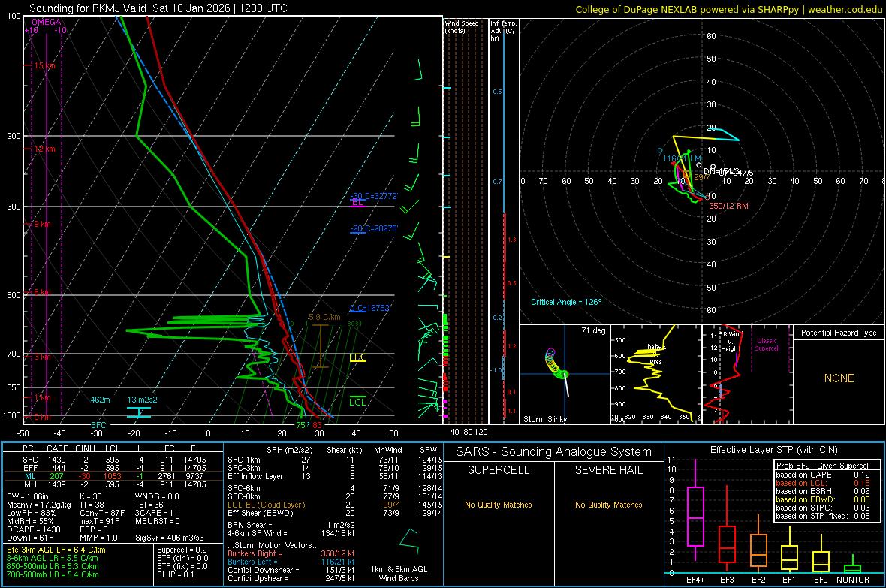Viewport: 886px width, 588px height.
Task: Select 'No Quality Matches' under SEVERE HAIL
Action: coord(608,505)
